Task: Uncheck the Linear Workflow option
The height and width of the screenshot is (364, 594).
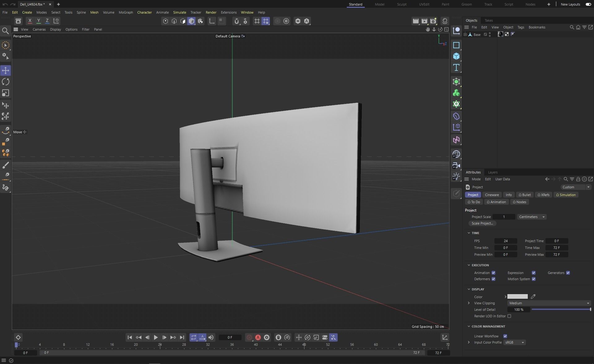Action: tap(505, 336)
